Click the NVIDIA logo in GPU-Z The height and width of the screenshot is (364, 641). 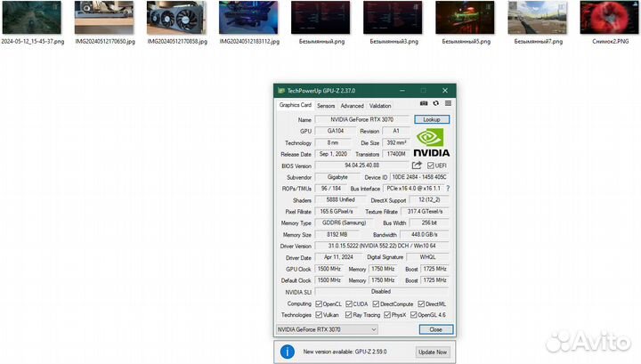(x=431, y=142)
